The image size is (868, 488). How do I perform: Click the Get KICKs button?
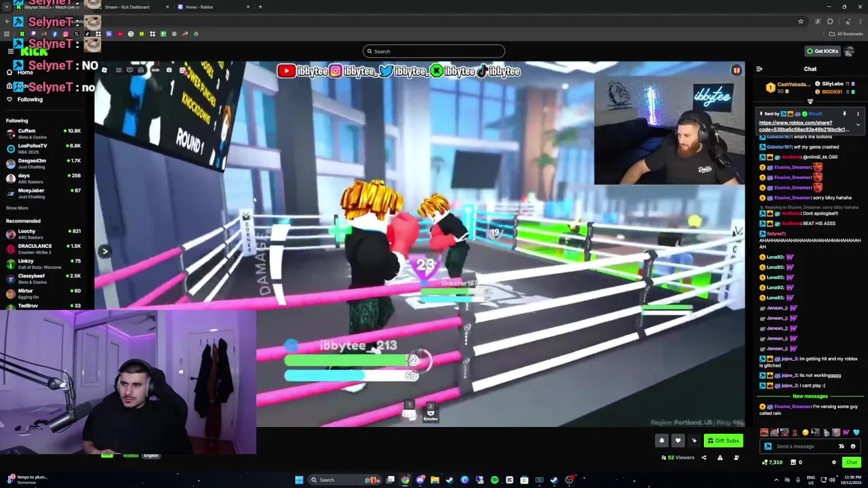[823, 51]
